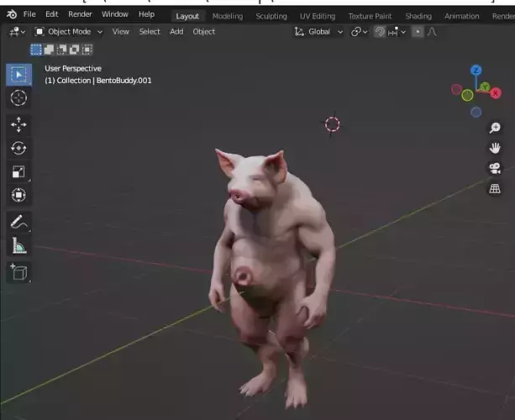The image size is (515, 420).
Task: Click the Y axis on navigation gizmo
Action: [485, 87]
